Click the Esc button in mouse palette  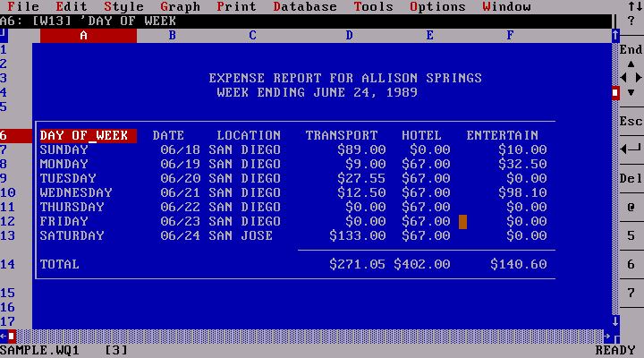(x=631, y=121)
